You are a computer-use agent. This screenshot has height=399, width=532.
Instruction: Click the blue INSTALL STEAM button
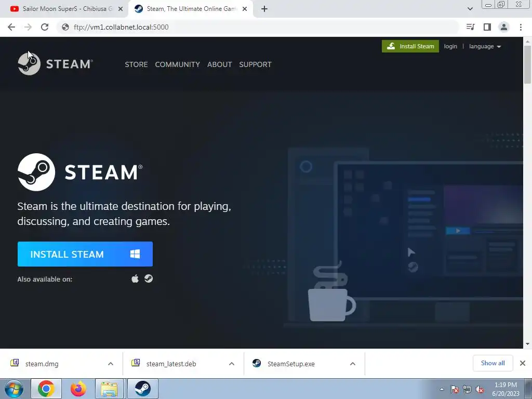tap(85, 254)
